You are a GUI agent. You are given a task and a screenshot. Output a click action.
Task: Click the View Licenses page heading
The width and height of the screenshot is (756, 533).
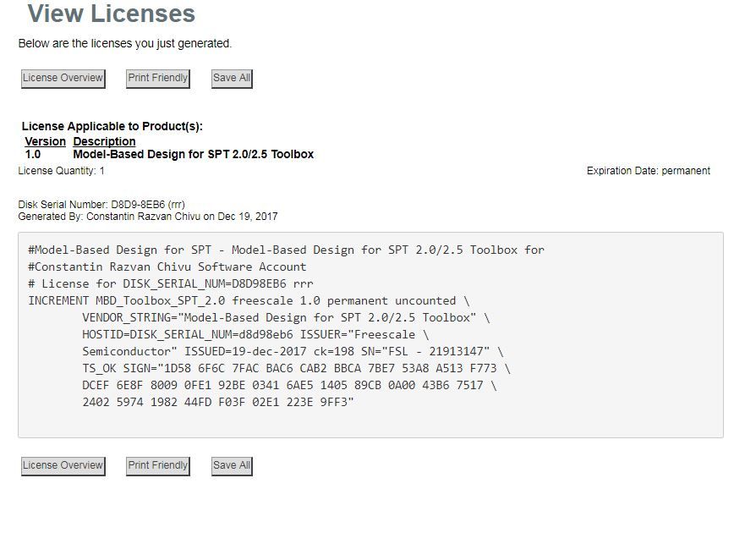click(112, 14)
